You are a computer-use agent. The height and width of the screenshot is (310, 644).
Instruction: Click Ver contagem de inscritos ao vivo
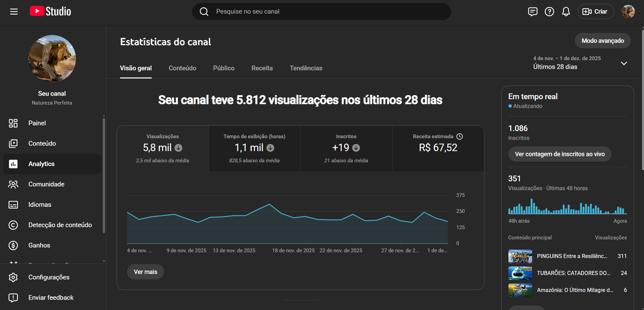(x=560, y=154)
